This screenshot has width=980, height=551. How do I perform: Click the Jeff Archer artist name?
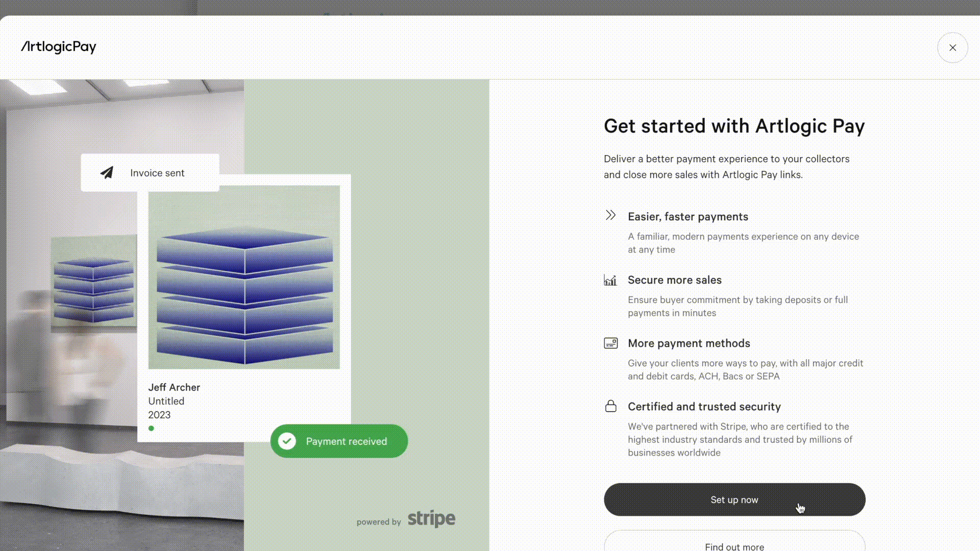pos(174,387)
